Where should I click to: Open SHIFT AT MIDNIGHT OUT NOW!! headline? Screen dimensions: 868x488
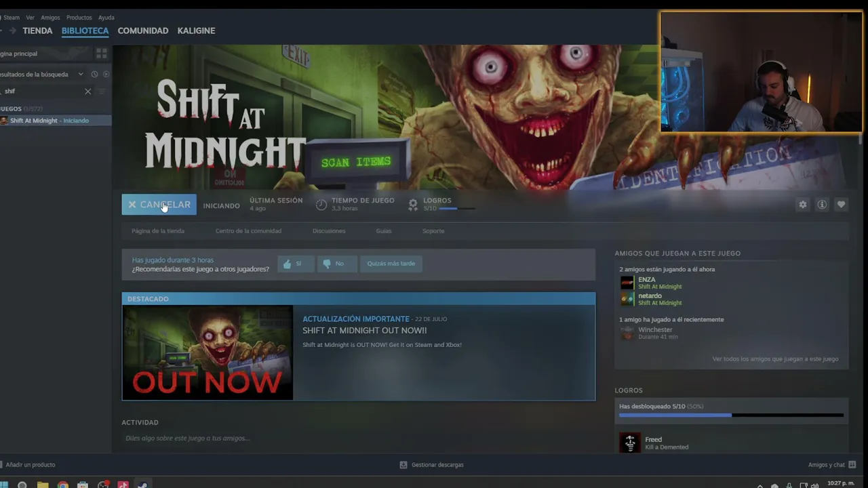(365, 331)
